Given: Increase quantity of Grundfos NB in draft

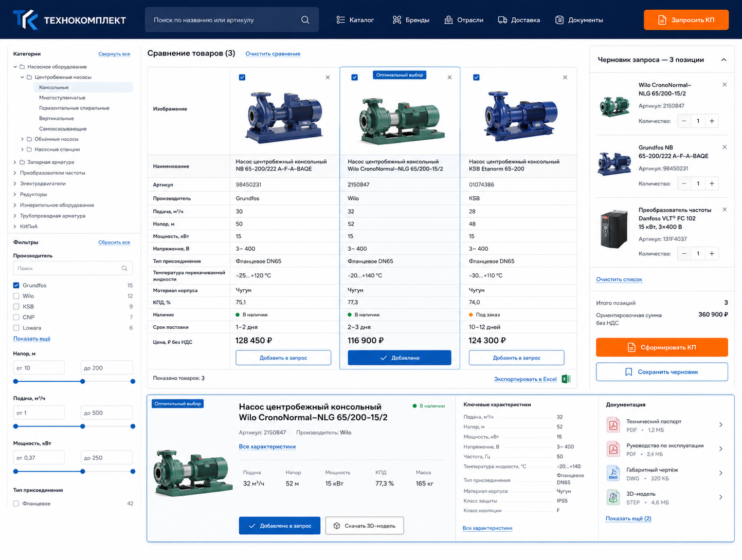Looking at the screenshot, I should tap(712, 183).
